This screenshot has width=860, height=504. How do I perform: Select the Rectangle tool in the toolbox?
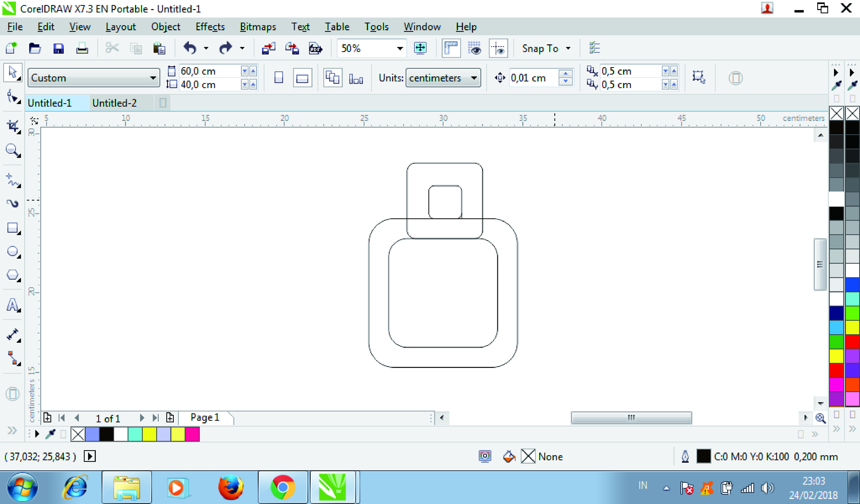pyautogui.click(x=13, y=228)
